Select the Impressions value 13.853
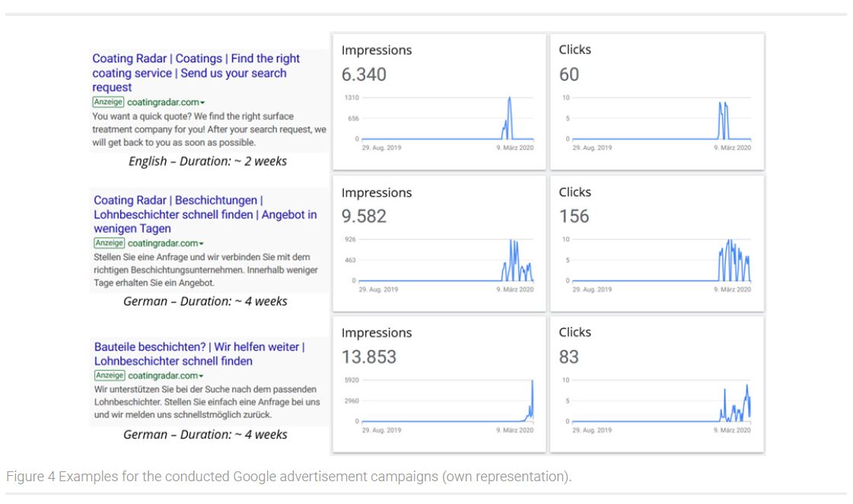 coord(369,357)
